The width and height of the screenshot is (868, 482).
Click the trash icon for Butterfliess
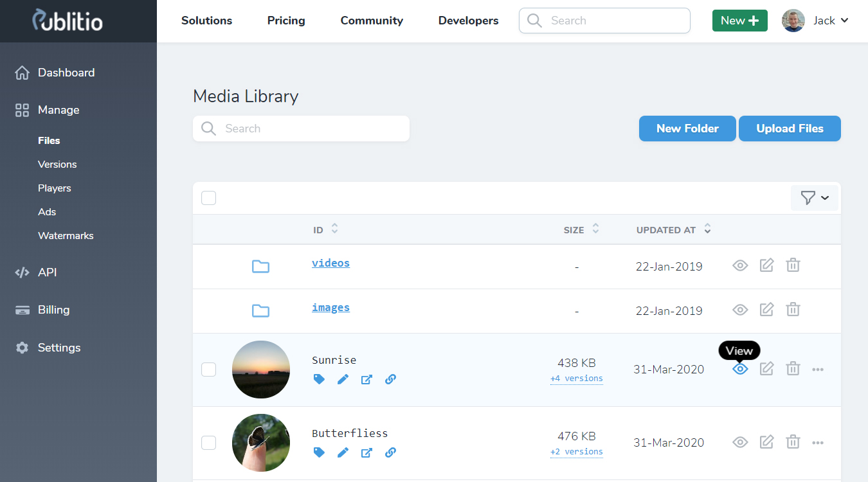(x=793, y=442)
